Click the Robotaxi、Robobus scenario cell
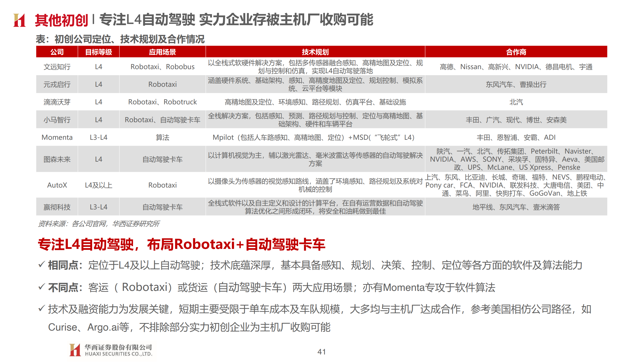 [x=162, y=67]
